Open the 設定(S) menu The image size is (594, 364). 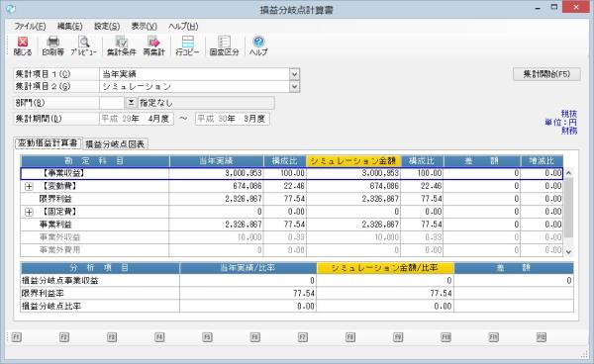pos(107,26)
